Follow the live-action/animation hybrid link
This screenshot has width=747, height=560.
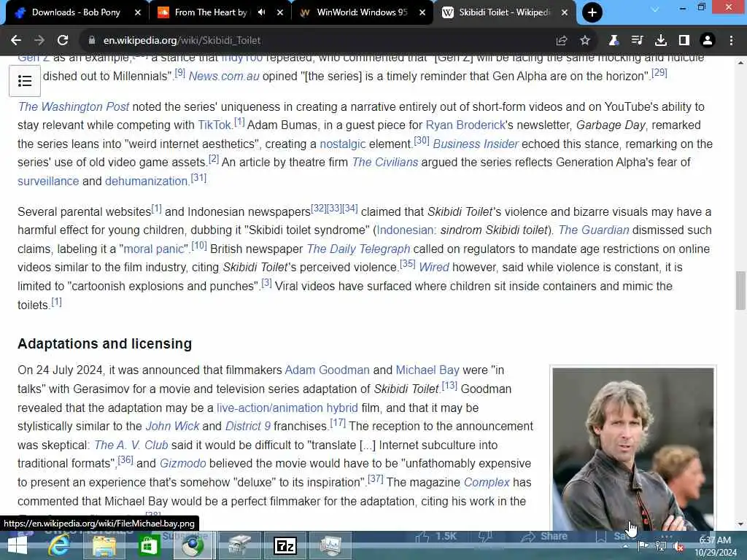tap(287, 408)
